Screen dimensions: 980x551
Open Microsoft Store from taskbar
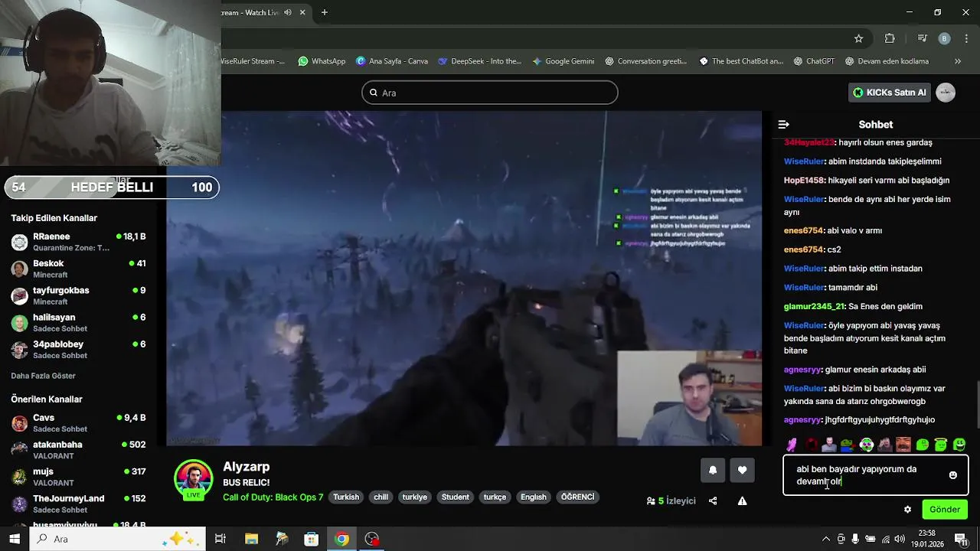312,539
